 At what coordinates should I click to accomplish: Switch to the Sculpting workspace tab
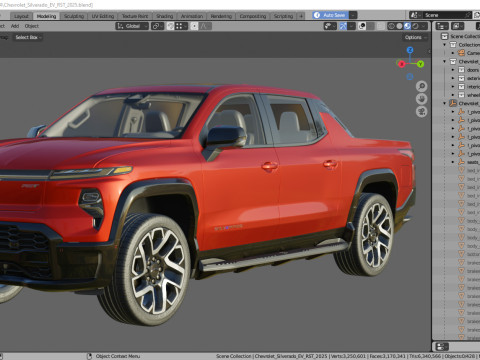point(74,16)
